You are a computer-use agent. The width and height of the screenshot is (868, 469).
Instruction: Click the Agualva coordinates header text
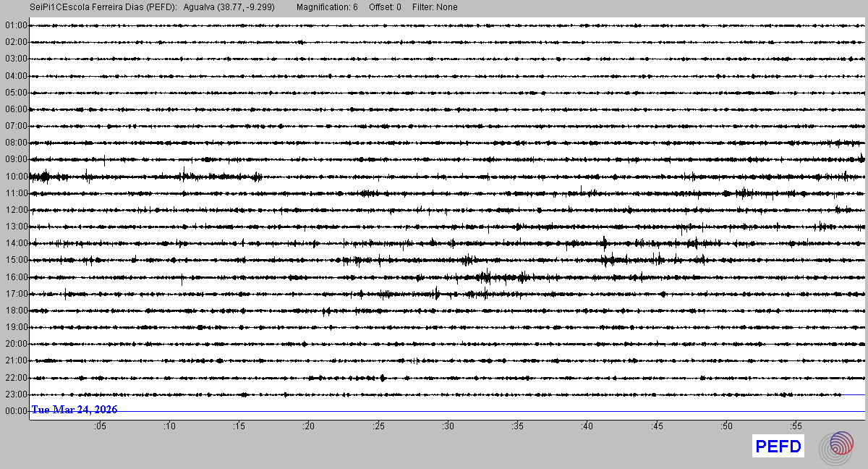pyautogui.click(x=229, y=7)
